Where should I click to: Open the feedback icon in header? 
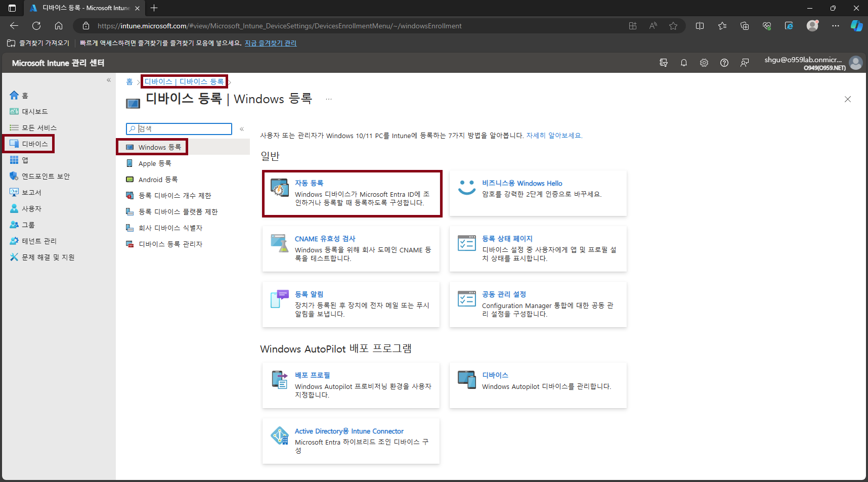pos(745,63)
